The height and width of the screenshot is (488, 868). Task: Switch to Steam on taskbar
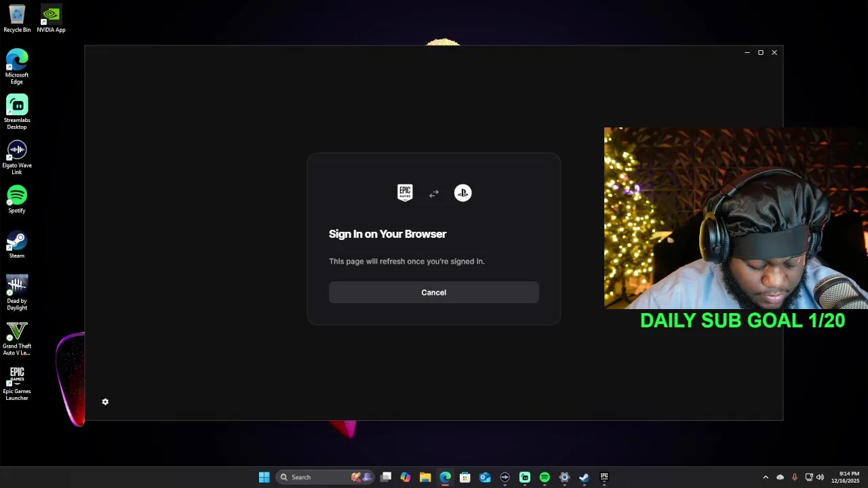(x=584, y=477)
